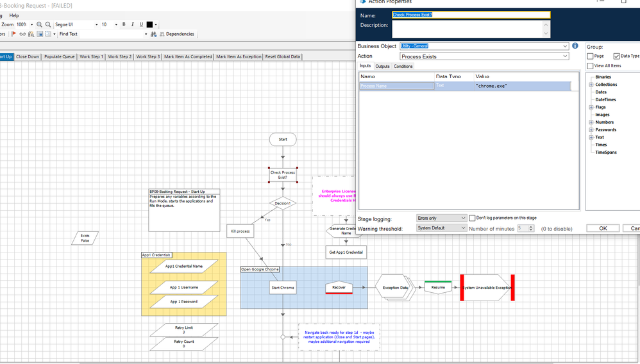Click the zoom in magnifier icon
Screen dimensions: 640x364
pos(40,24)
